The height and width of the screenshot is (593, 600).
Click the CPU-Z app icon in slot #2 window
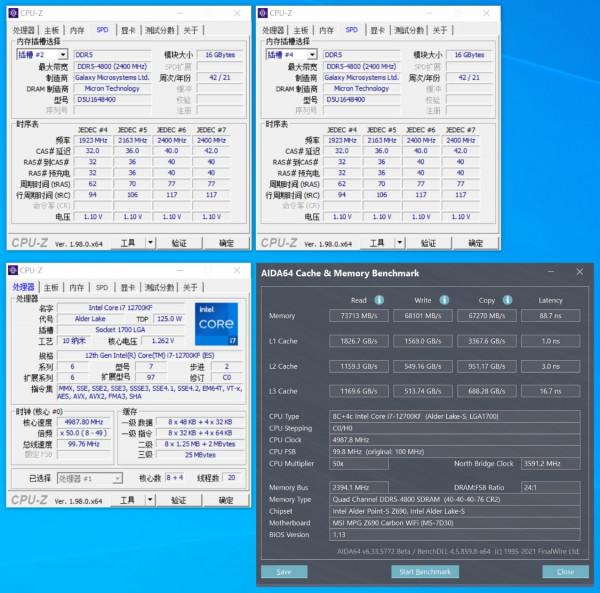pyautogui.click(x=13, y=13)
